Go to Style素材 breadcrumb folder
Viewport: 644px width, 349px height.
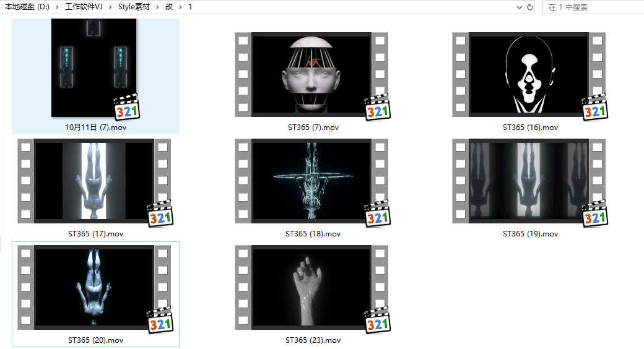click(x=134, y=7)
